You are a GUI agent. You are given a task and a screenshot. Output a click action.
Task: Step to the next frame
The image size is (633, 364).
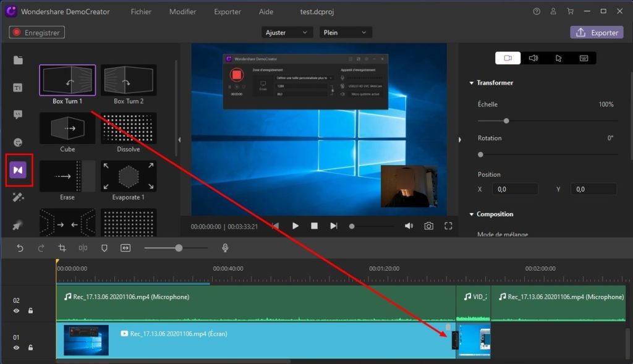click(x=333, y=226)
